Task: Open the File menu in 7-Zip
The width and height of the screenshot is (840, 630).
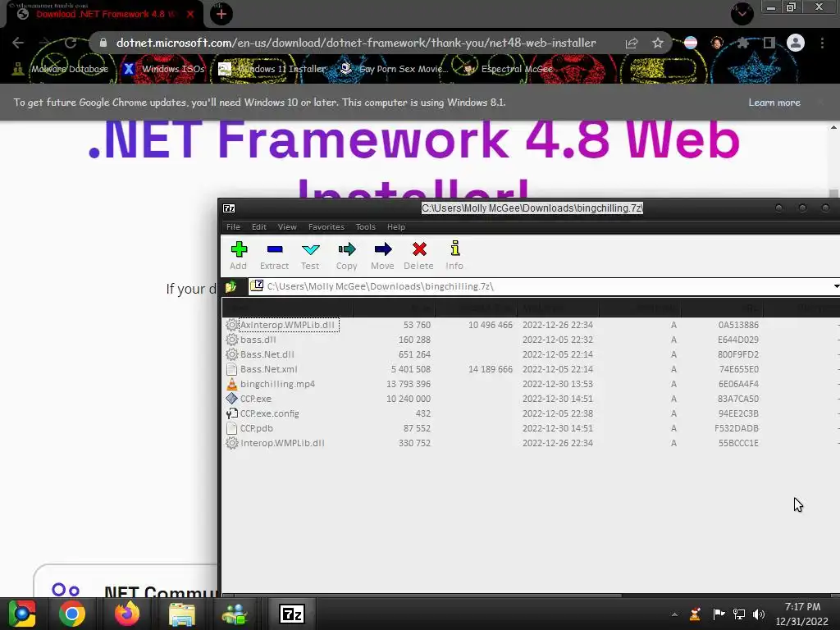Action: click(x=233, y=226)
